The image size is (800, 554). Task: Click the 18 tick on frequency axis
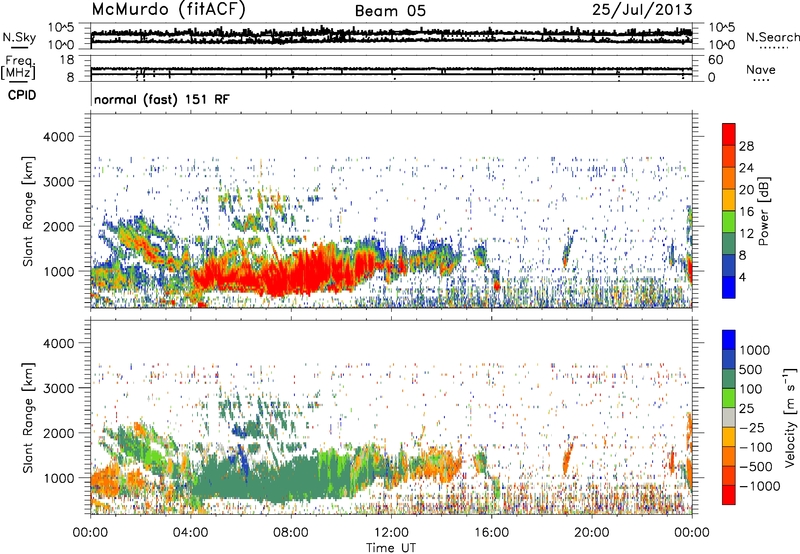pyautogui.click(x=67, y=59)
